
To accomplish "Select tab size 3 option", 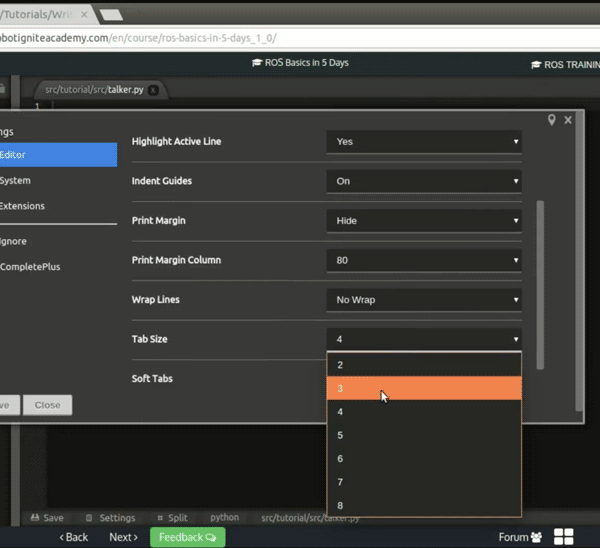I will tap(424, 388).
